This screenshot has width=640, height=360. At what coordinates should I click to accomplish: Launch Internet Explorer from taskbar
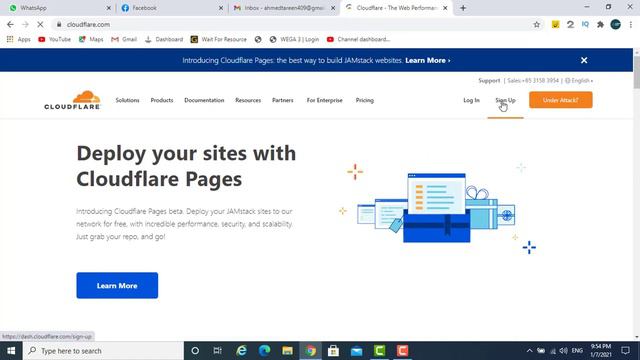pyautogui.click(x=241, y=351)
